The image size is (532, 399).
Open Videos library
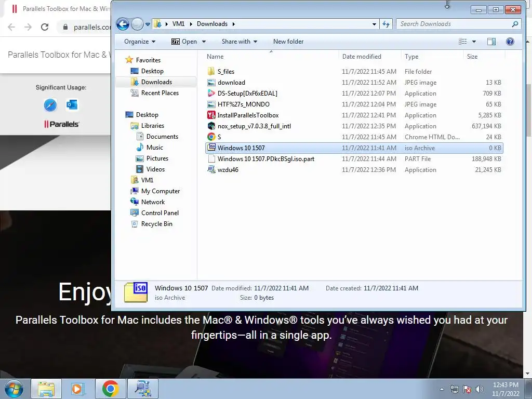pyautogui.click(x=155, y=169)
